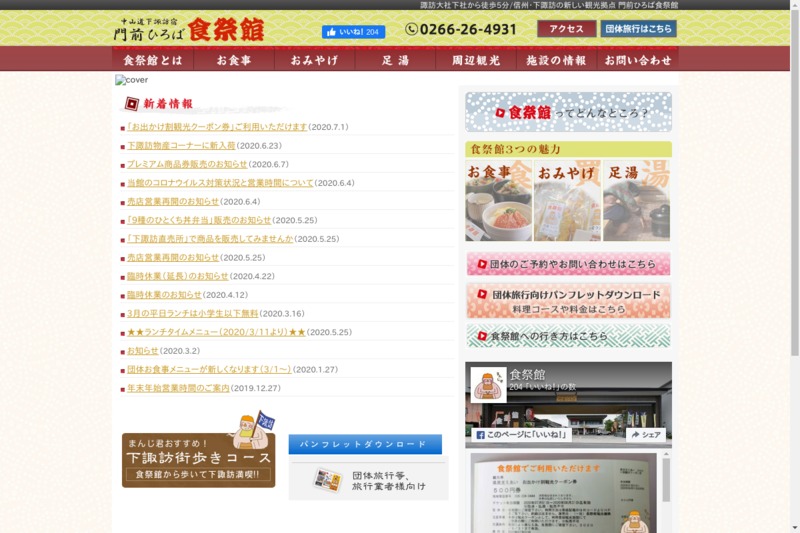This screenshot has height=533, width=800.
Task: Open the お食事 photo thumbnail
Action: (x=498, y=200)
